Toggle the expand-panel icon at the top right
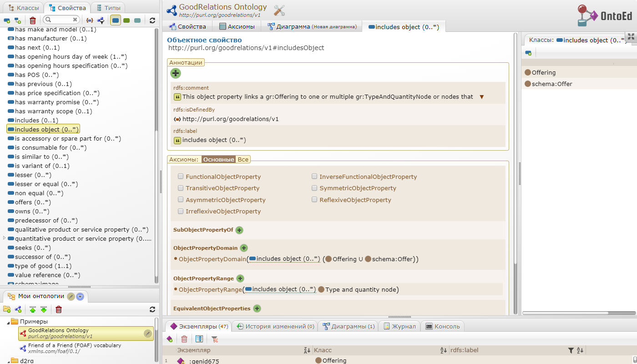Screen dimensions: 637x364 click(631, 37)
